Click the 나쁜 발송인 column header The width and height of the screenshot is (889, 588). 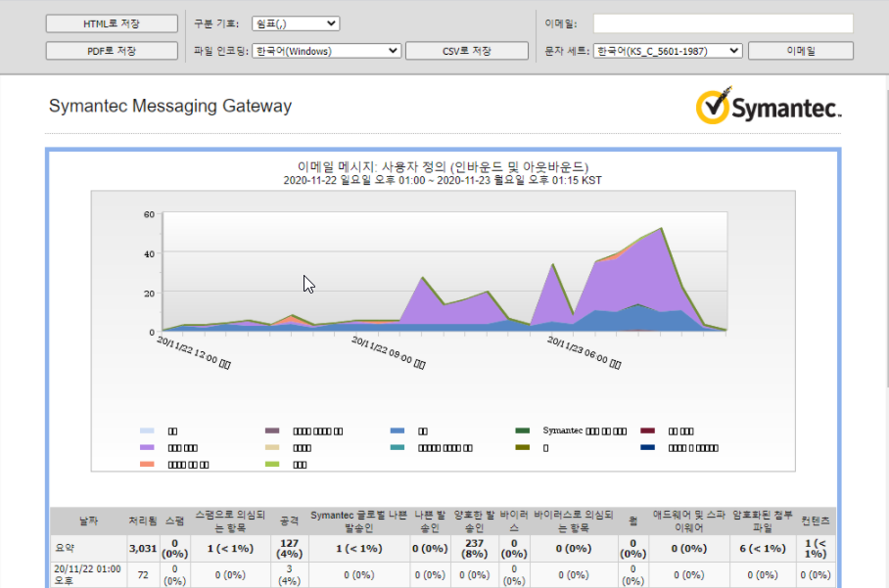431,521
